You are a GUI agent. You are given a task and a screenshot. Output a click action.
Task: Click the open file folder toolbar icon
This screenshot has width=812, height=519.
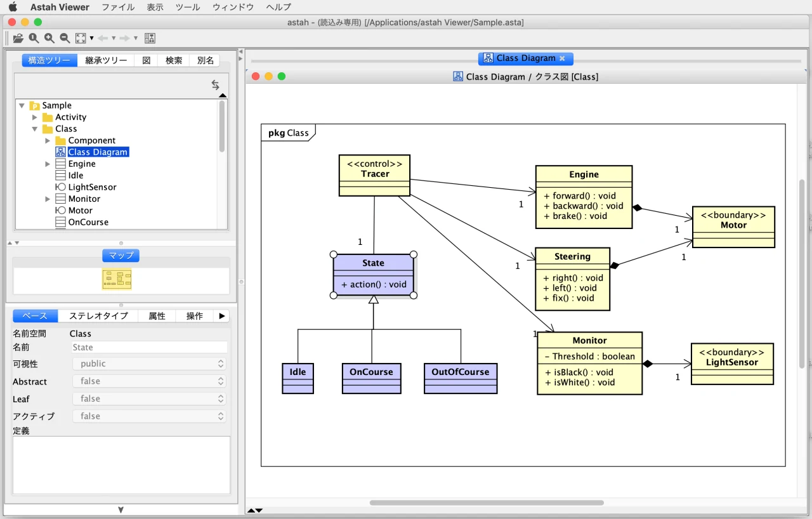(x=18, y=38)
